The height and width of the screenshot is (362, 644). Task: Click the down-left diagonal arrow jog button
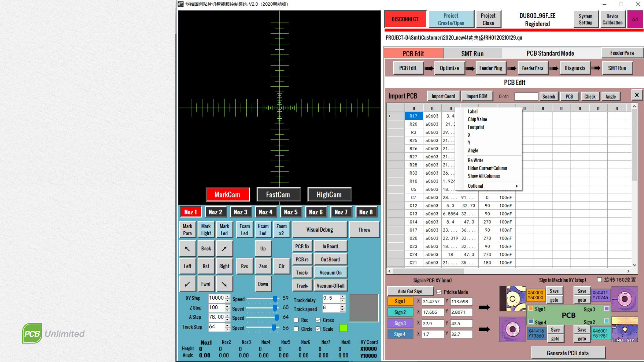click(187, 284)
